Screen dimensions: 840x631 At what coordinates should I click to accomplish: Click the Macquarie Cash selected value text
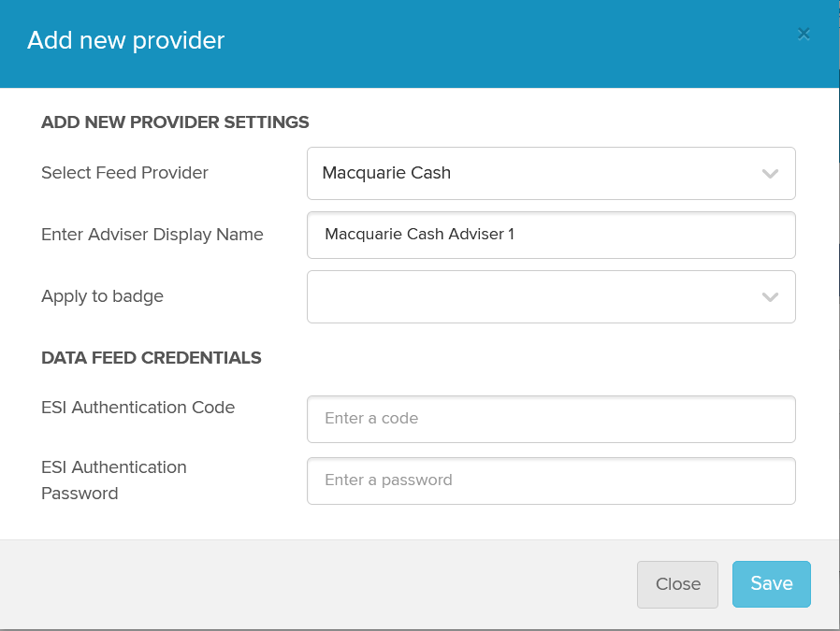tap(386, 173)
